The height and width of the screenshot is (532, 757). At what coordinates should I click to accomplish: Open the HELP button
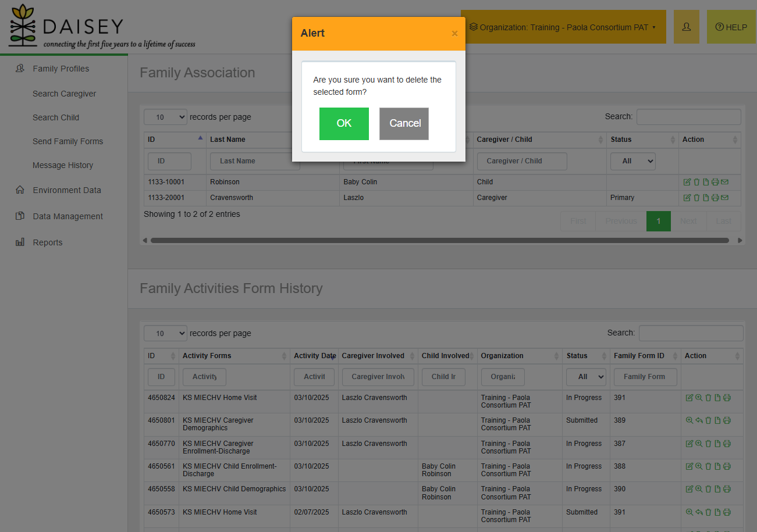(x=731, y=27)
